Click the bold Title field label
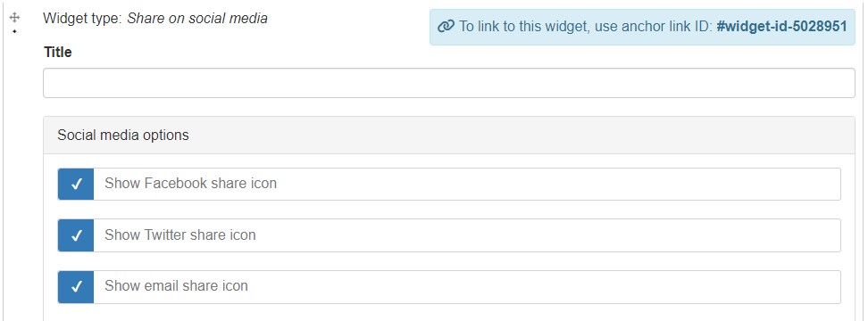Image resolution: width=868 pixels, height=321 pixels. pyautogui.click(x=57, y=52)
